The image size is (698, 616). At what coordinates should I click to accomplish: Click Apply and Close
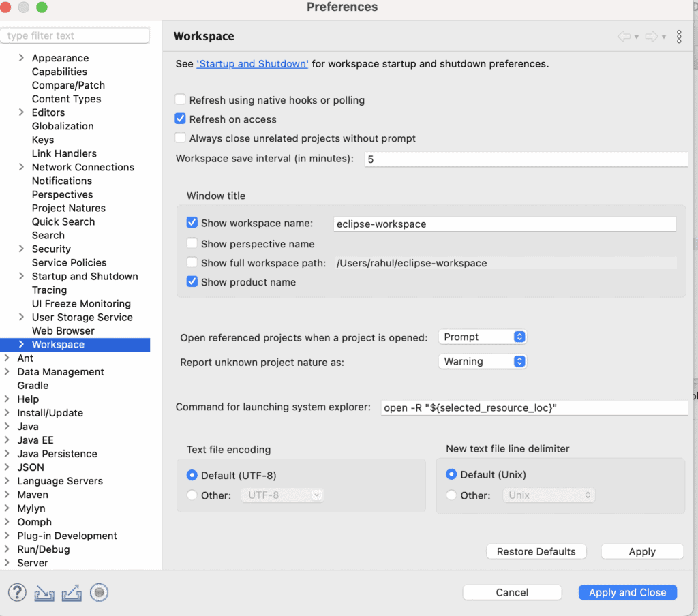click(x=628, y=592)
